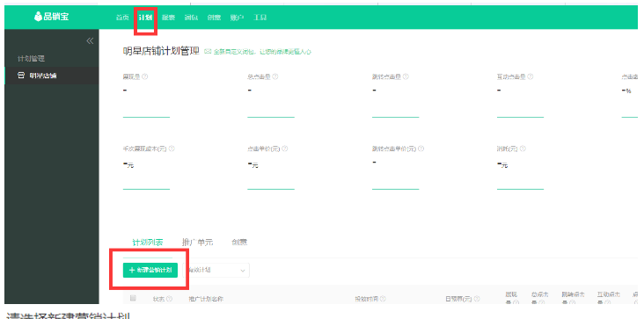Click the 品销宝 logo icon

pyautogui.click(x=38, y=17)
